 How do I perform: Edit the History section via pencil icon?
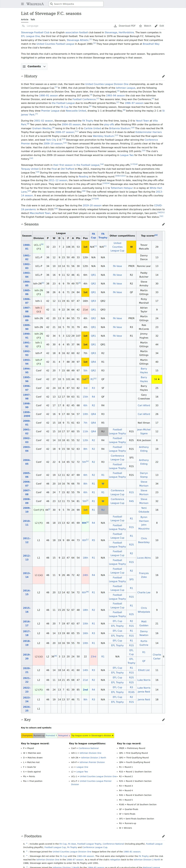[x=163, y=77]
